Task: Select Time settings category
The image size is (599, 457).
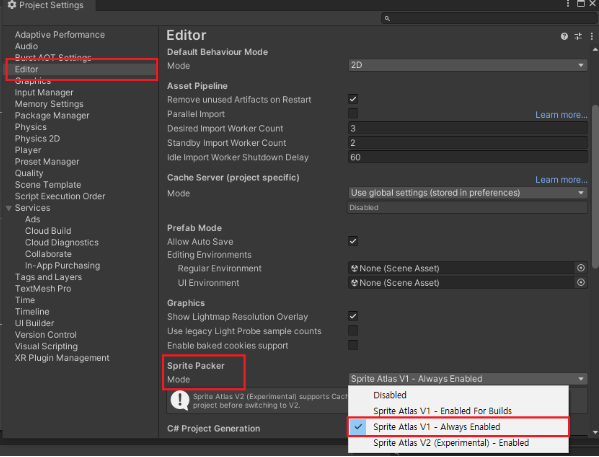Action: [25, 300]
